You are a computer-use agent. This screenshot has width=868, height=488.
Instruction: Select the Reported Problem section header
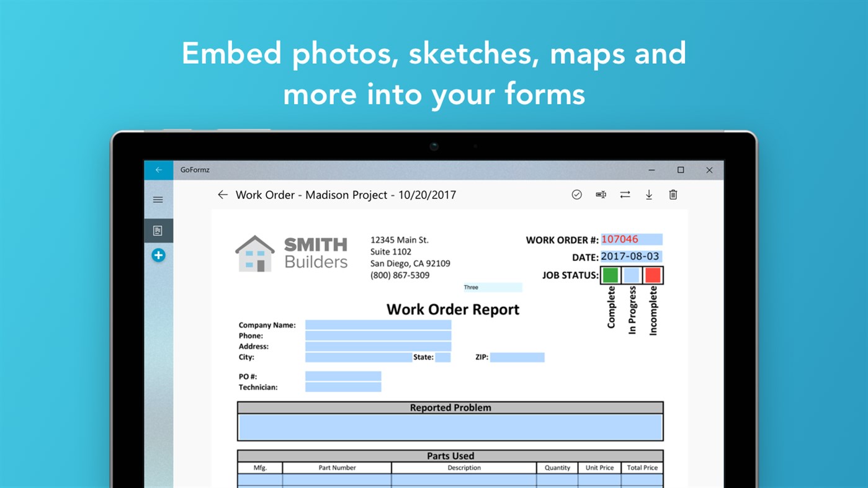click(450, 407)
